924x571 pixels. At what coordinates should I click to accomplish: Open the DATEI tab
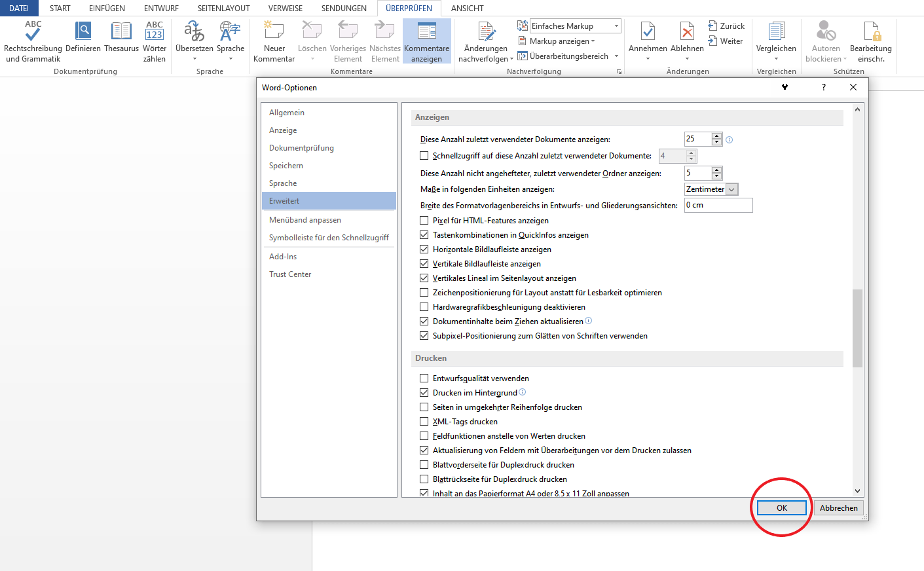19,8
